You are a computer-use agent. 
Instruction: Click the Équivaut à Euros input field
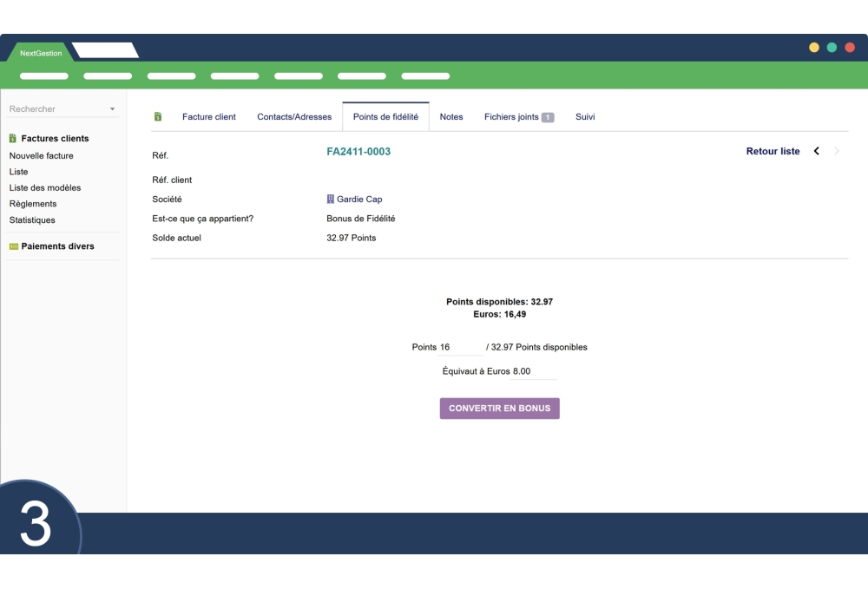coord(533,371)
